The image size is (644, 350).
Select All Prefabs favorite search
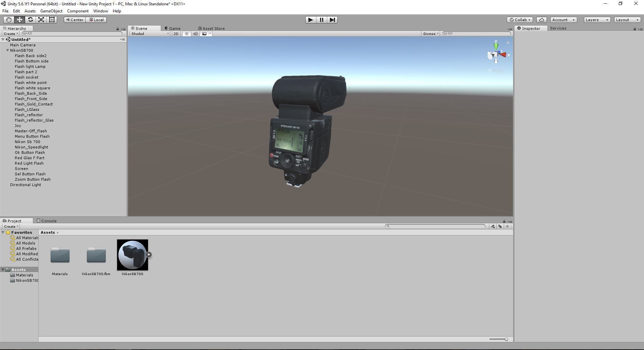[x=26, y=249]
